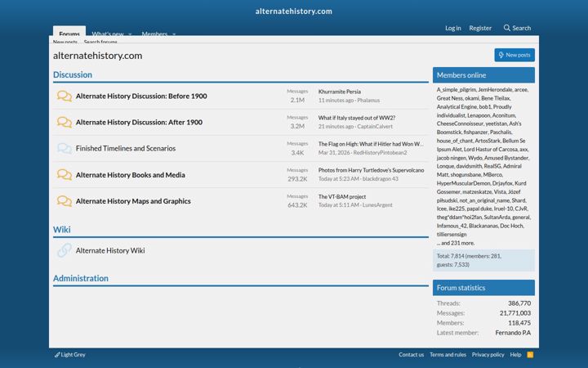Open the Log in link
The image size is (588, 368).
coord(453,28)
